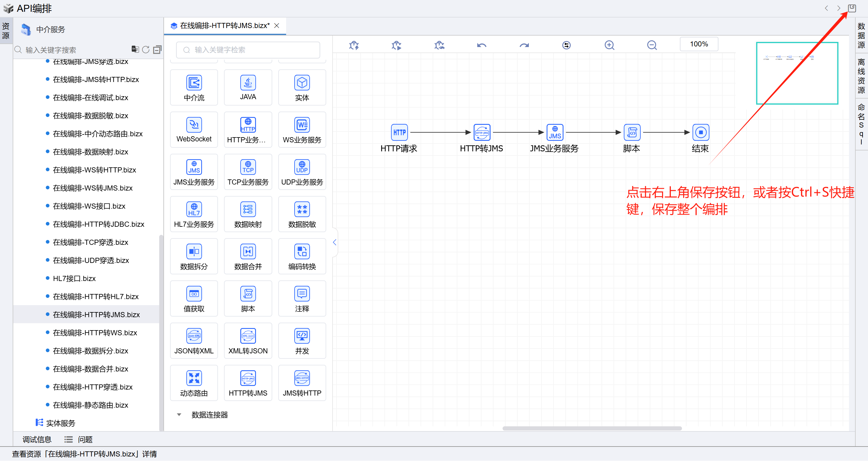Click the component keyword search field

248,50
